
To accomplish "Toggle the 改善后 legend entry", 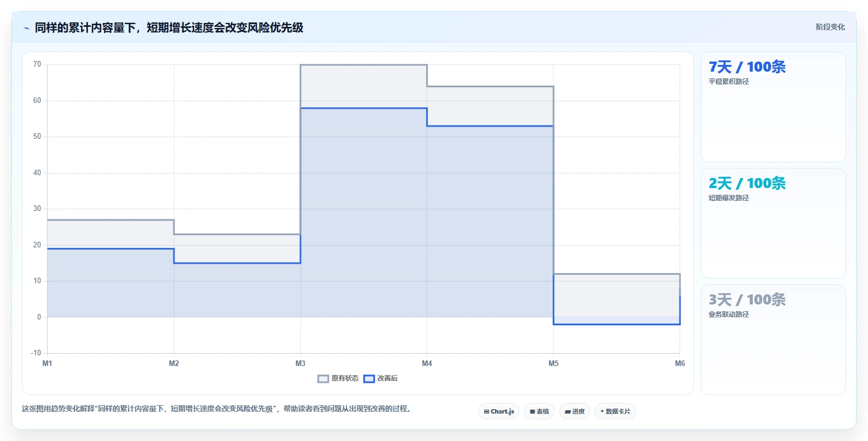I will click(380, 378).
